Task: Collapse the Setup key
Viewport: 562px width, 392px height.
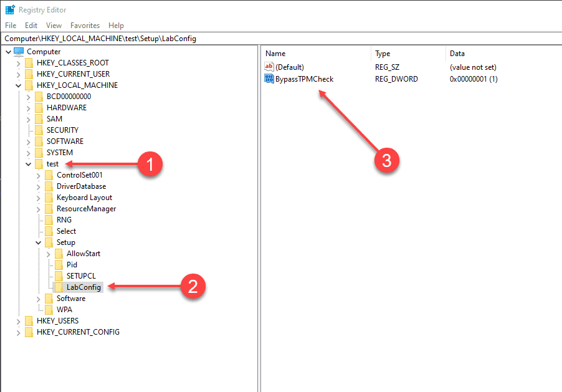Action: (x=39, y=243)
